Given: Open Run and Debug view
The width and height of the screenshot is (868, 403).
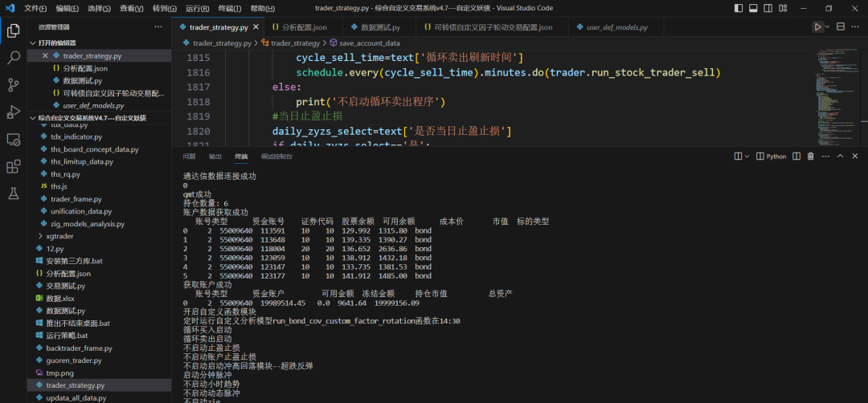Looking at the screenshot, I should tap(14, 112).
